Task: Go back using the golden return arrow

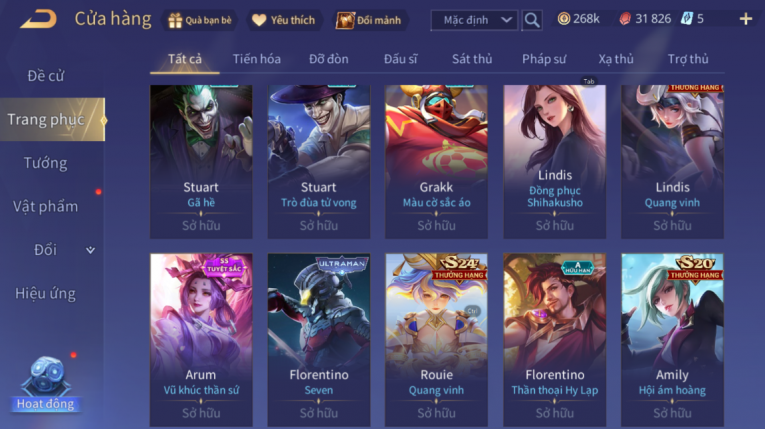Action: click(39, 20)
